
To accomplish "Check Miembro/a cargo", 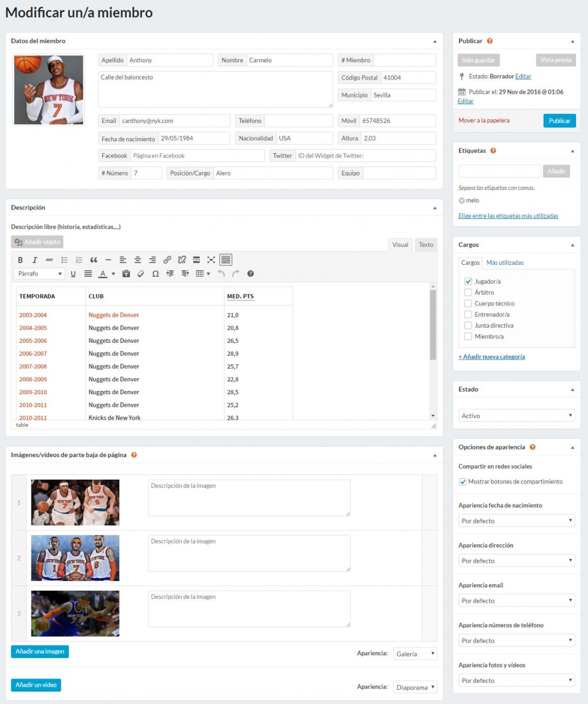I will tap(468, 336).
